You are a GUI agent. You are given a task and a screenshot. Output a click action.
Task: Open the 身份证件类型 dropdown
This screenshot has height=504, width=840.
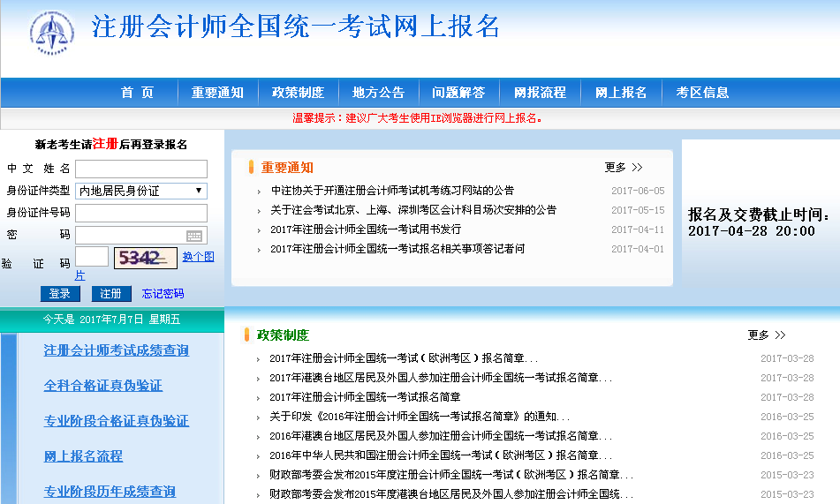141,191
